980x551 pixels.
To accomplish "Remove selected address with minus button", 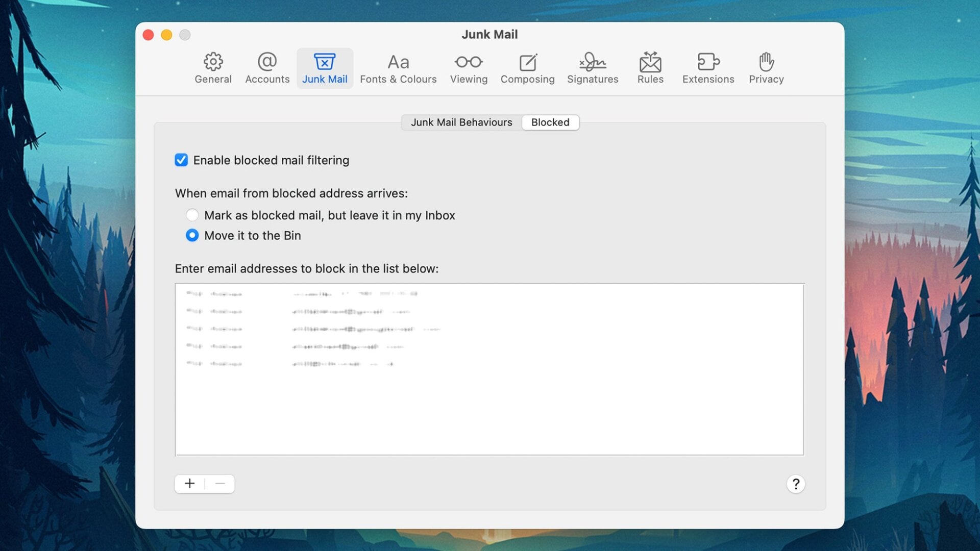I will tap(219, 484).
